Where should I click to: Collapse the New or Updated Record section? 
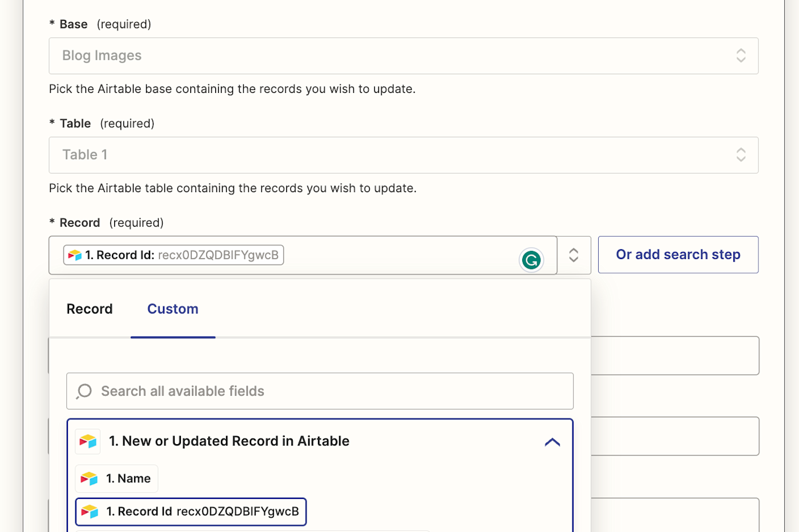552,442
